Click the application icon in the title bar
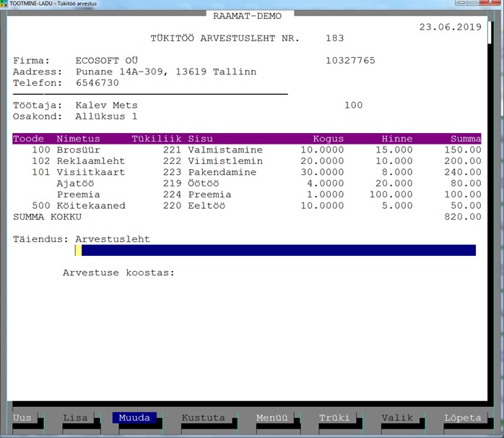Image resolution: width=504 pixels, height=438 pixels. click(x=4, y=4)
